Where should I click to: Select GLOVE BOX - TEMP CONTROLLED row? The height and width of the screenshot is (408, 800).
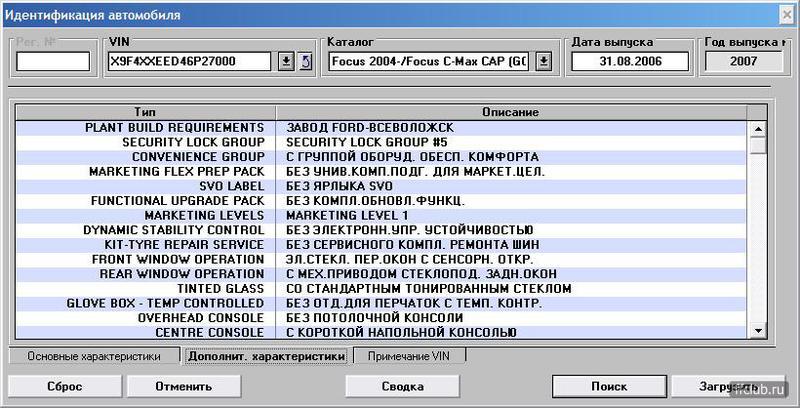[x=381, y=303]
